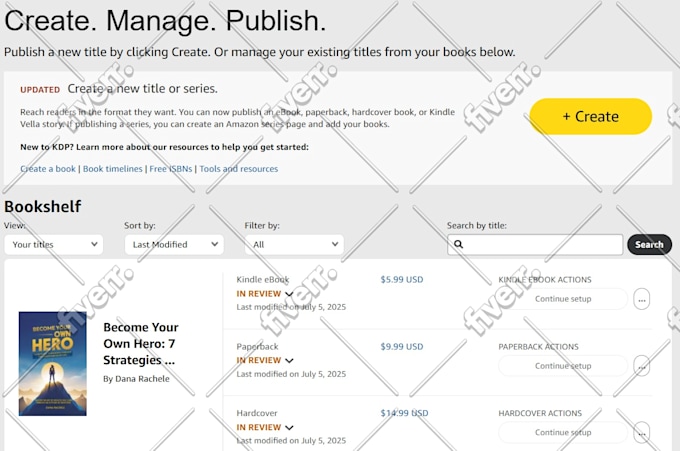The width and height of the screenshot is (680, 451).
Task: Open the Kindle eBook actions ellipsis menu
Action: (x=642, y=299)
